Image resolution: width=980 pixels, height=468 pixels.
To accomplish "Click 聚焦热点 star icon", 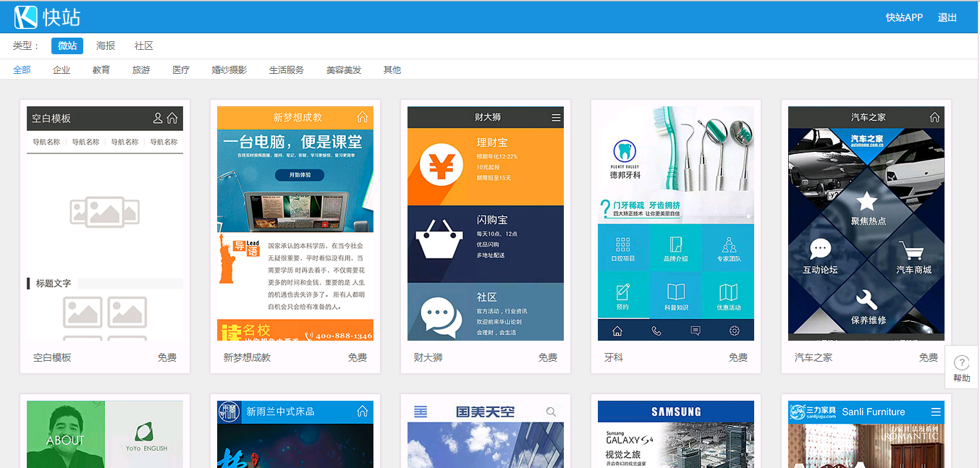I will [866, 202].
